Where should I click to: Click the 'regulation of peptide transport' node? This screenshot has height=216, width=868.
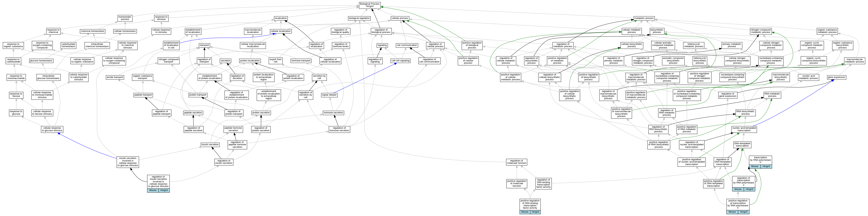coord(162,113)
